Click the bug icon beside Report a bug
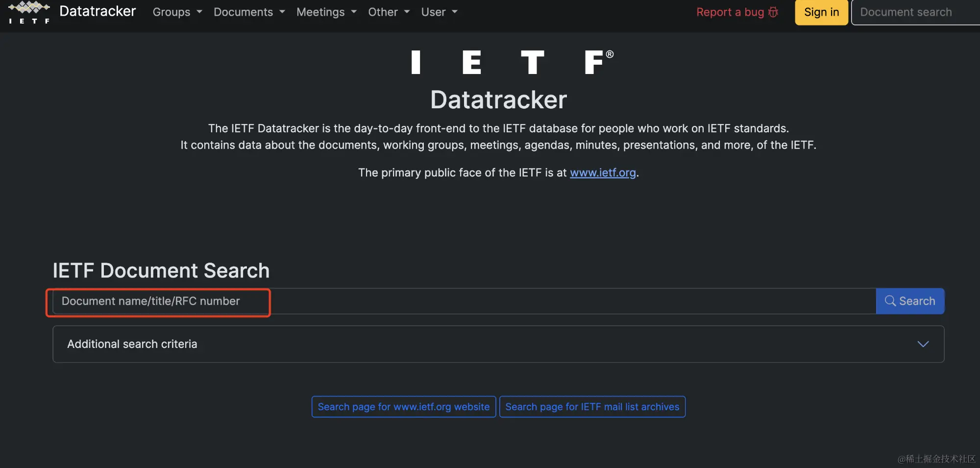 [x=773, y=12]
